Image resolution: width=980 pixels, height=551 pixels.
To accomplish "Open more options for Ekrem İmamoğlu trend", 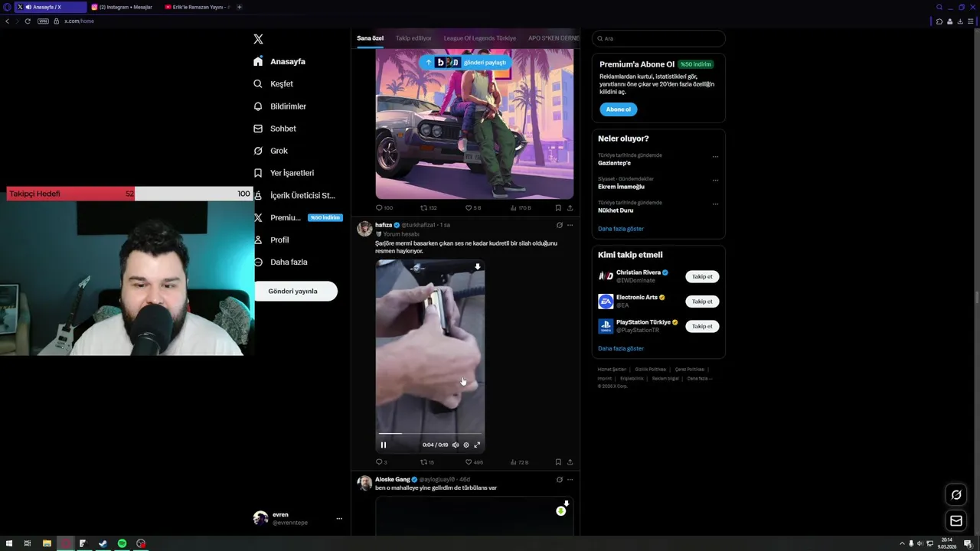I will [x=715, y=180].
